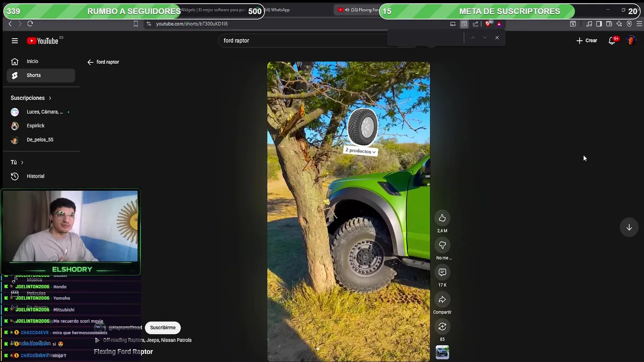644x362 pixels.
Task: Click the Brave Rewards triangle icon
Action: (x=499, y=24)
